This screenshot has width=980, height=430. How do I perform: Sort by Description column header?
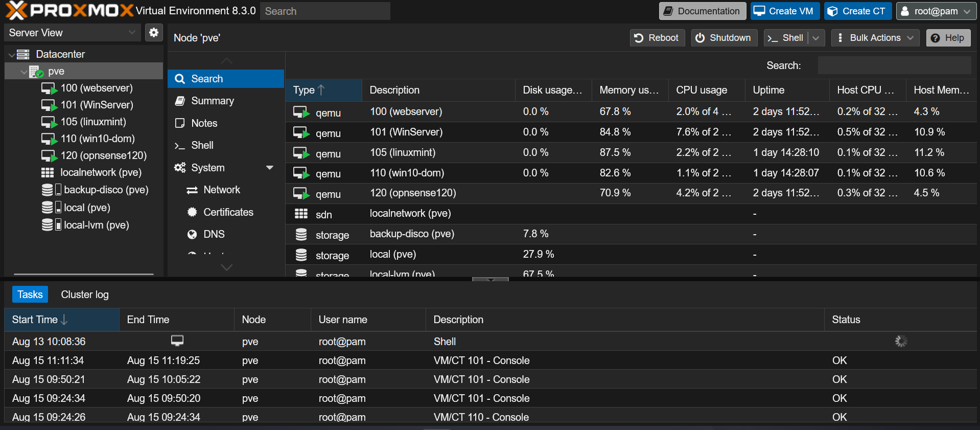coord(439,90)
